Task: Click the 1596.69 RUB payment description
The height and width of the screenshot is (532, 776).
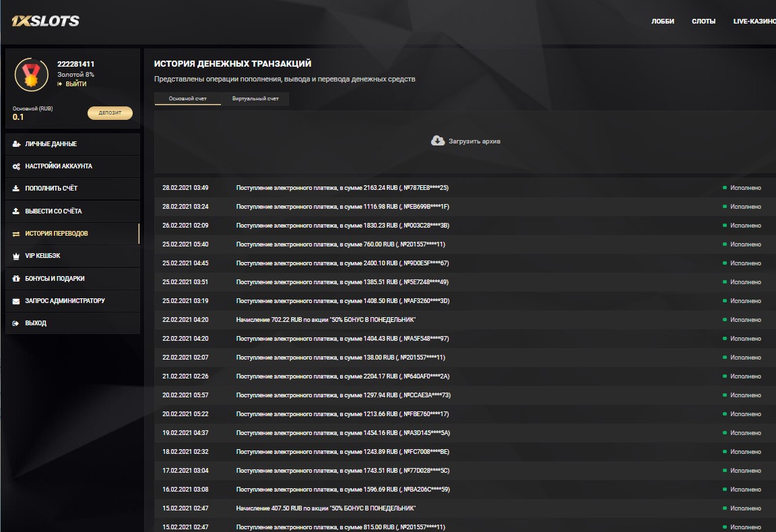Action: [342, 490]
